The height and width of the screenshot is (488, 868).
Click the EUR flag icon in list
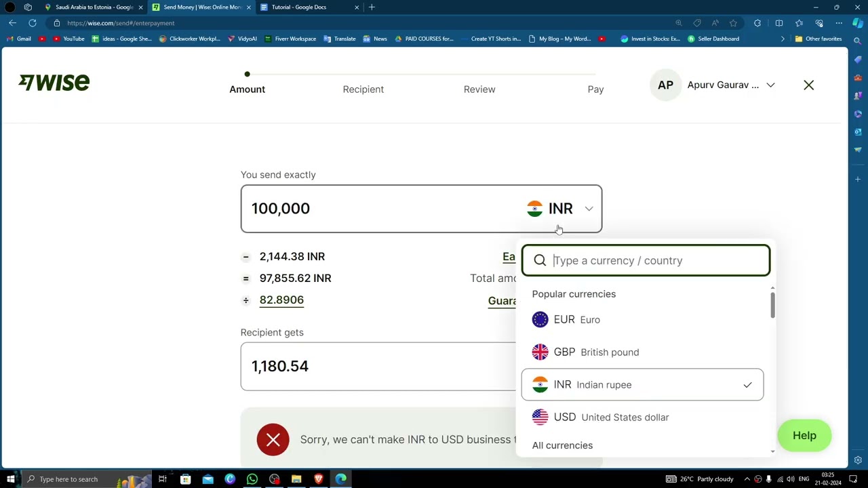click(540, 319)
